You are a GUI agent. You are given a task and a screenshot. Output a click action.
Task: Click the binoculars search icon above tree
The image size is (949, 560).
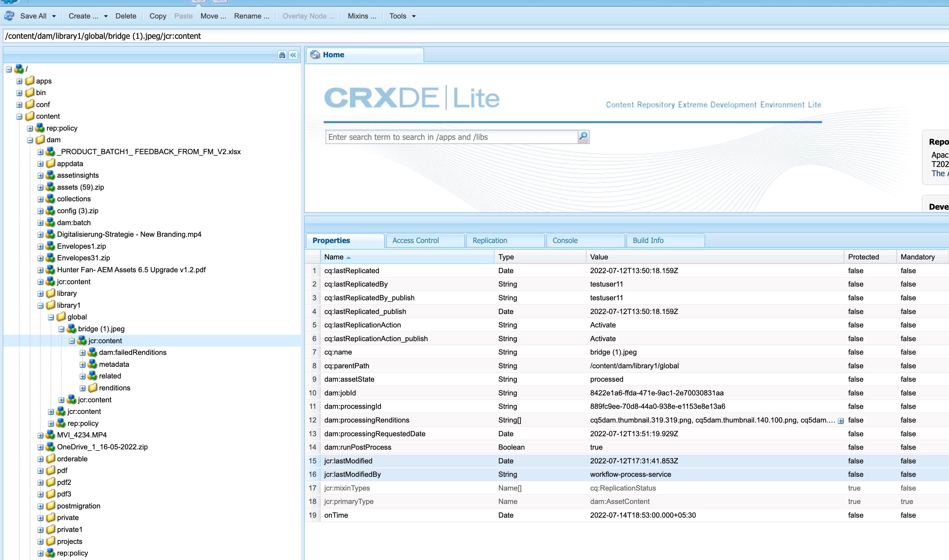(x=282, y=55)
